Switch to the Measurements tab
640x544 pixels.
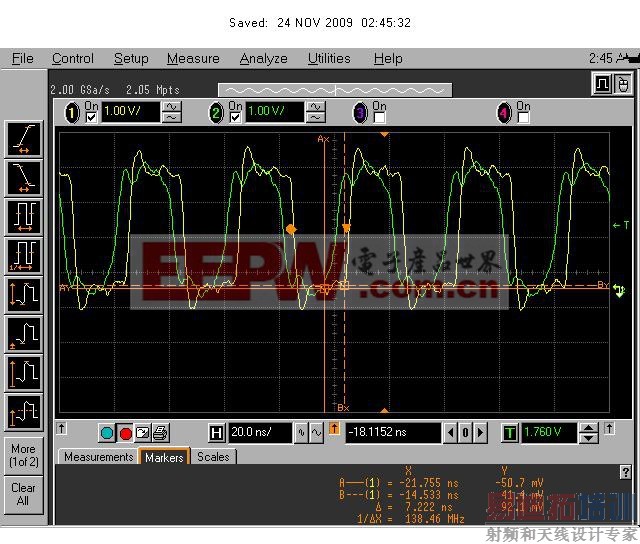(98, 457)
